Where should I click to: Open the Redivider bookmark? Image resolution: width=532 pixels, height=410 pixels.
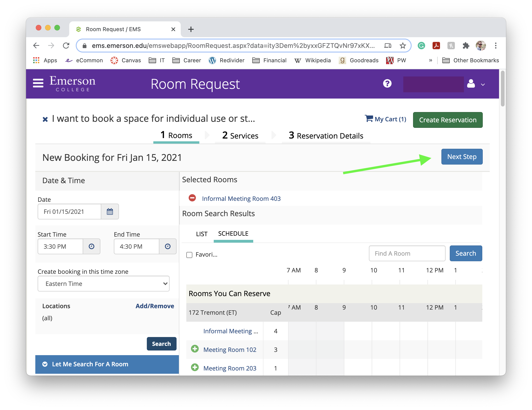227,60
